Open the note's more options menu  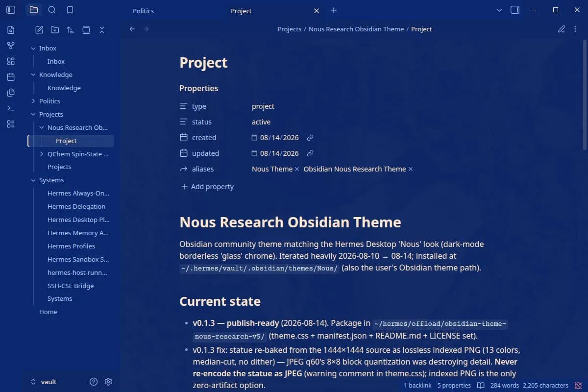(x=575, y=29)
